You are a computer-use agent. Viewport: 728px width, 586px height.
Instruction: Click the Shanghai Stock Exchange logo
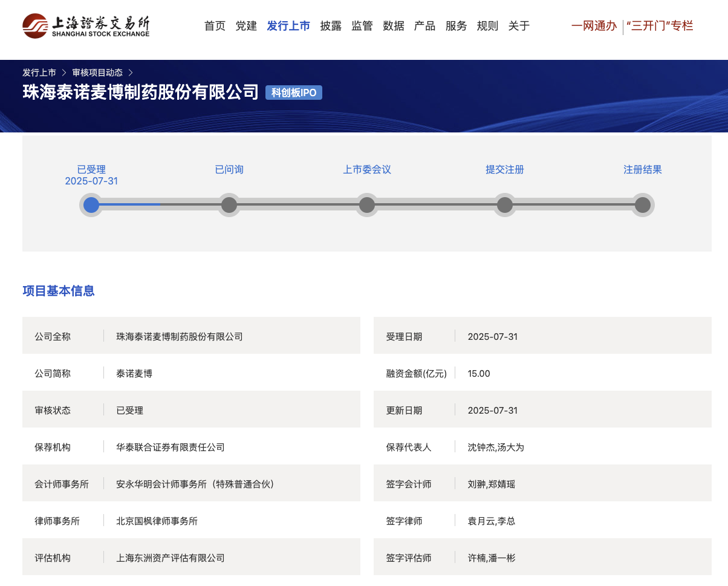[x=86, y=26]
